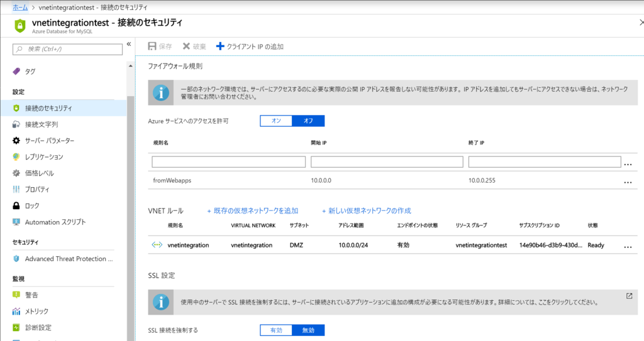
Task: Disable SSL enforcement (無効)
Action: [x=308, y=330]
